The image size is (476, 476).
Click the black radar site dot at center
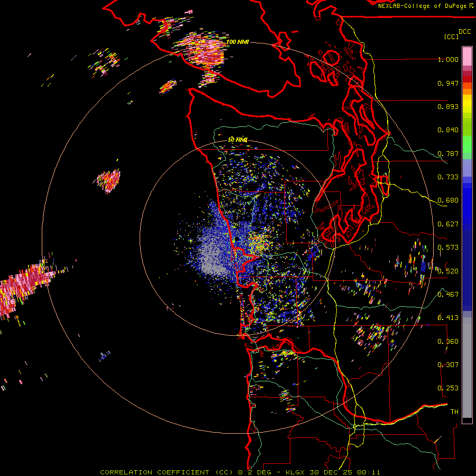[237, 240]
